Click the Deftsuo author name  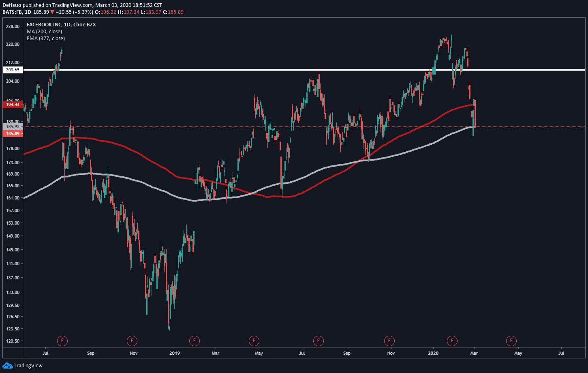point(12,5)
